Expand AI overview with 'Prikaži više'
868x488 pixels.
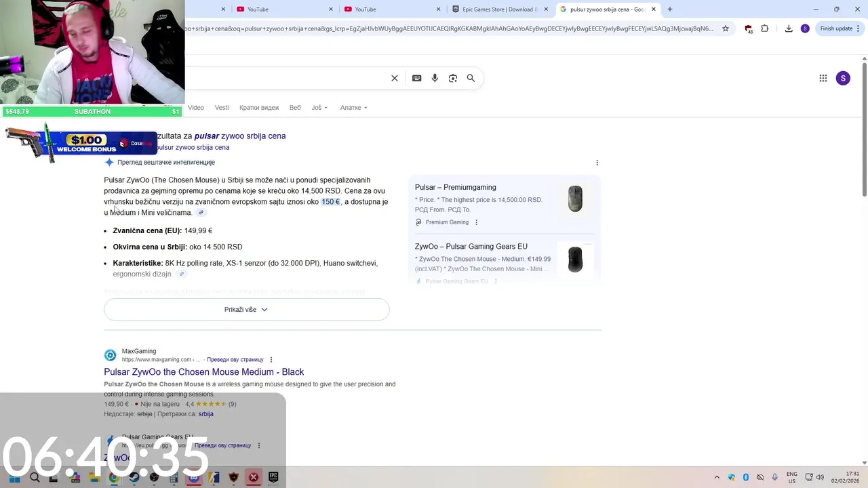point(246,310)
